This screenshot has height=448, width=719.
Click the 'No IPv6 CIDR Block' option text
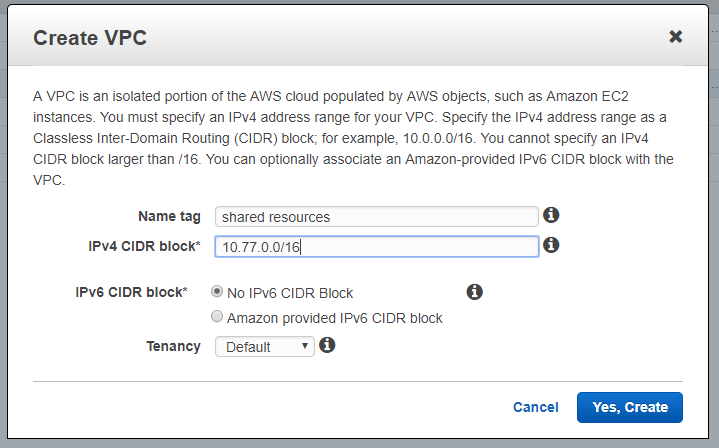coord(290,293)
